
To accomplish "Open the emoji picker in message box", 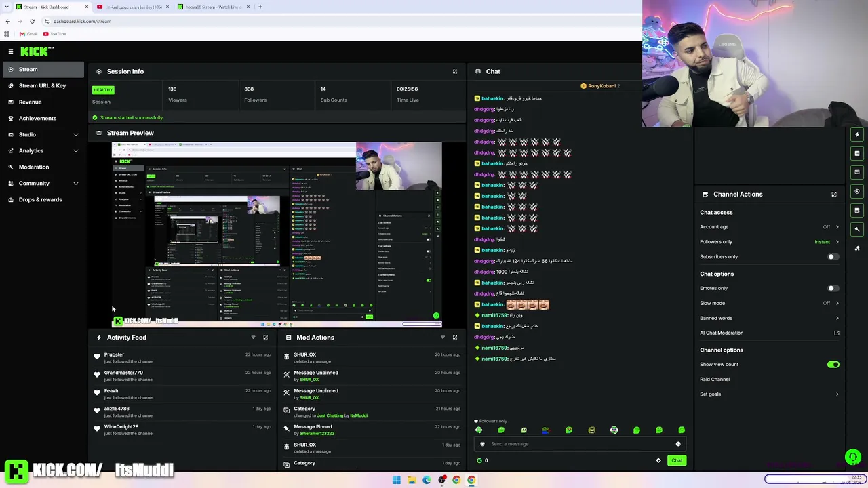I will (678, 444).
